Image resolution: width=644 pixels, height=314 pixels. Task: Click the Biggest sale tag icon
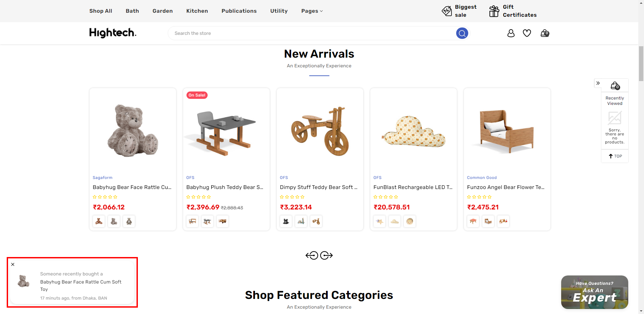pos(447,11)
